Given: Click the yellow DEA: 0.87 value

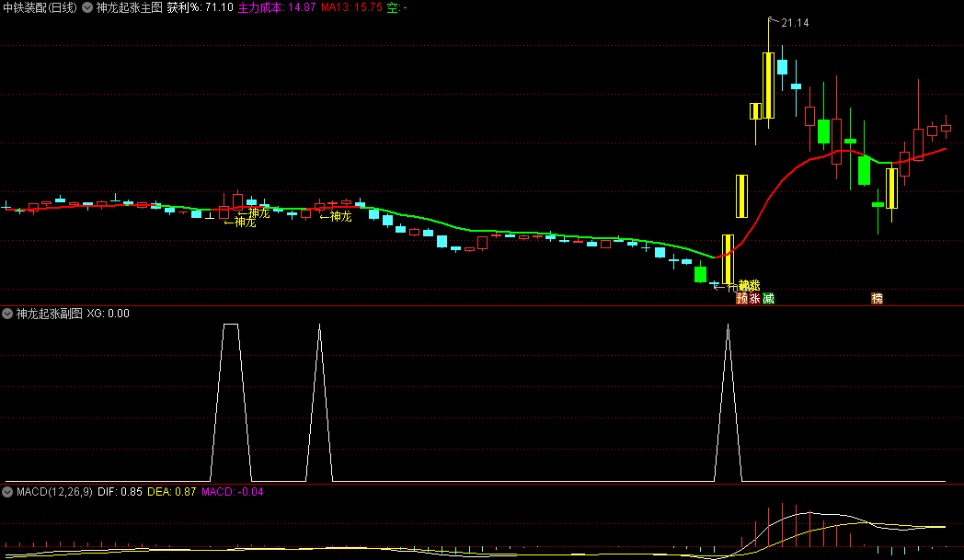Looking at the screenshot, I should click(x=171, y=492).
